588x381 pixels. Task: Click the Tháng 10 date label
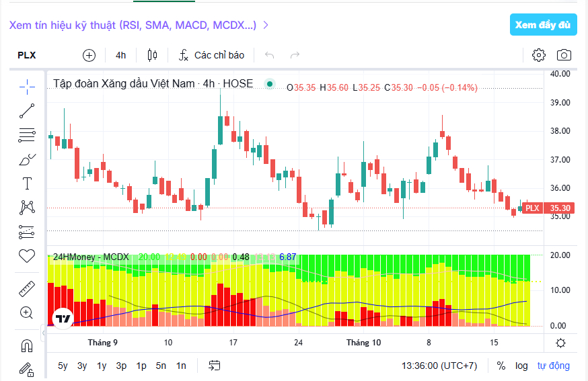coord(363,343)
